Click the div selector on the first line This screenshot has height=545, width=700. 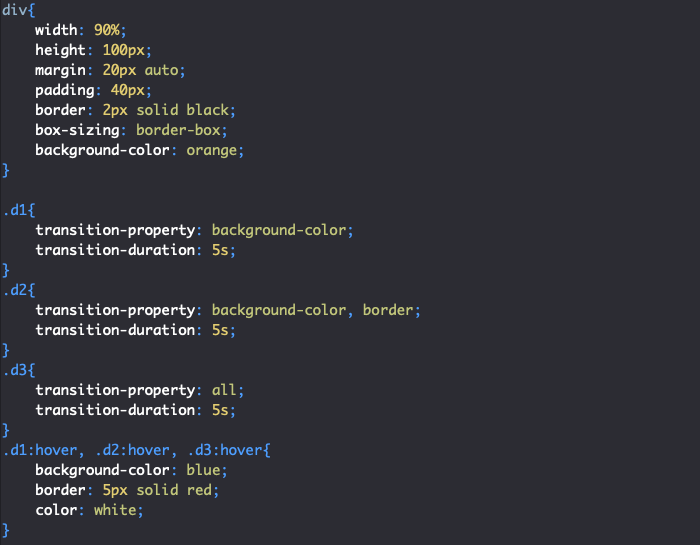click(x=15, y=10)
